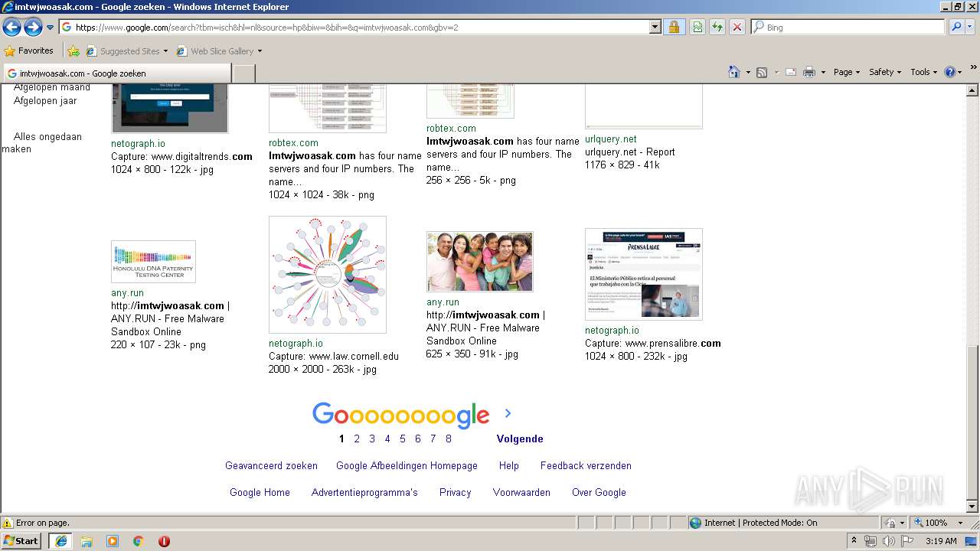Viewport: 980px width, 551px height.
Task: Open the Privacy footer link
Action: pyautogui.click(x=455, y=492)
